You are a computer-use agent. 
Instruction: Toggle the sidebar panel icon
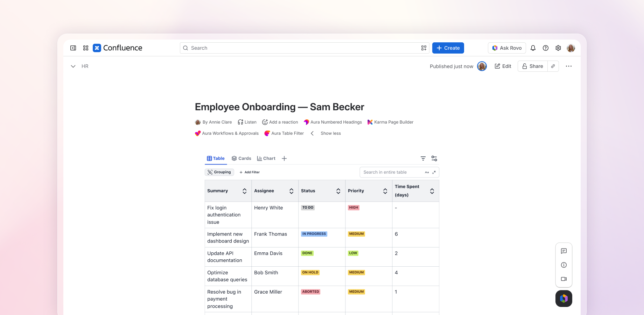[73, 48]
